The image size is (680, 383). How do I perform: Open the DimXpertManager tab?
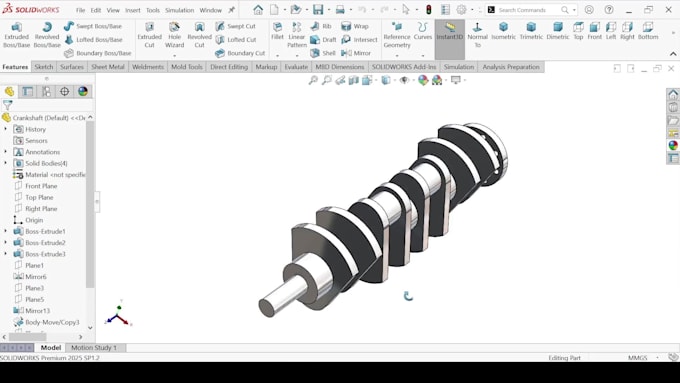65,91
